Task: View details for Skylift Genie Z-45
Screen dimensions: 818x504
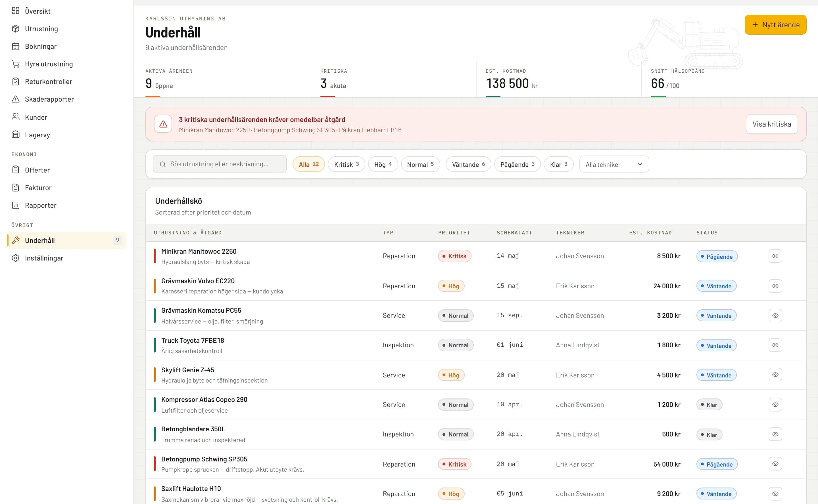Action: (x=775, y=375)
